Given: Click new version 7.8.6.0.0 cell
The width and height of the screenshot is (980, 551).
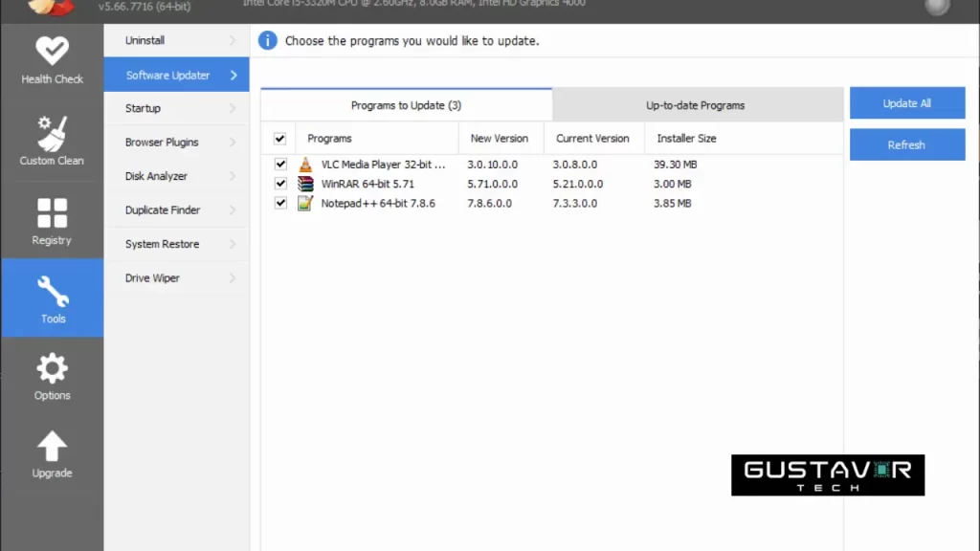Looking at the screenshot, I should click(x=489, y=203).
